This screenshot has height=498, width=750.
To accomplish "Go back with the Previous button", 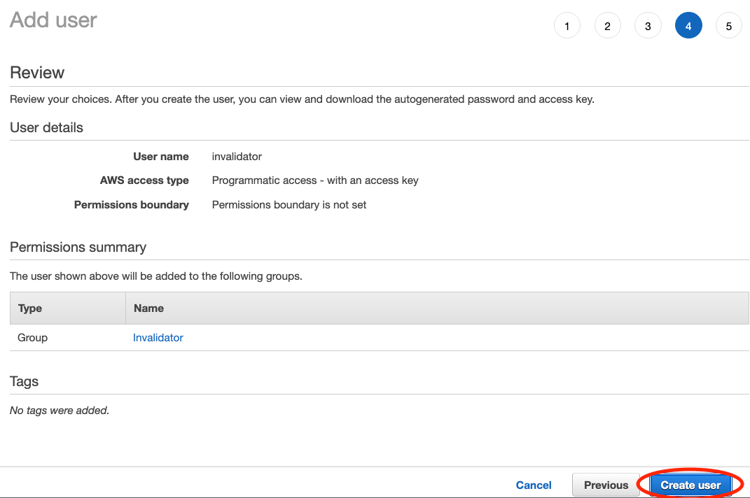I will pos(606,485).
